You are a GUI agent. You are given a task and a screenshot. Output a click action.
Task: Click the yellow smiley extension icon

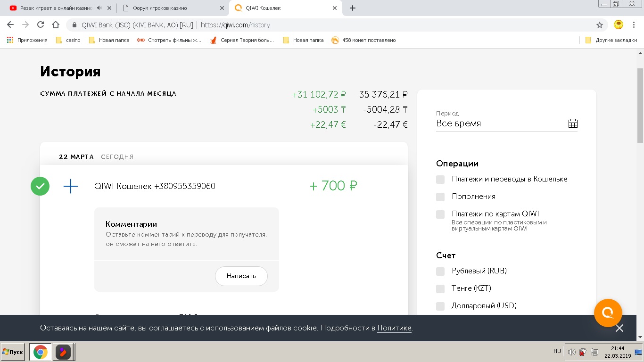click(x=619, y=25)
